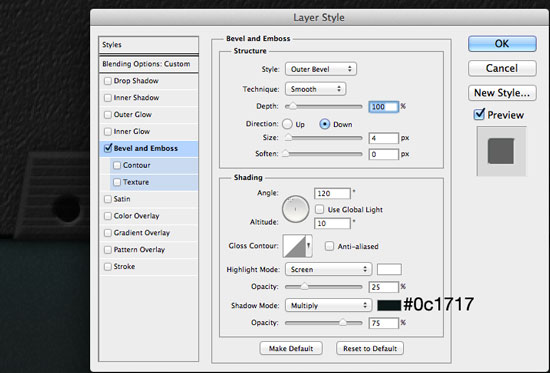Open the dark Shadow color swatch
The height and width of the screenshot is (373, 550).
point(389,306)
